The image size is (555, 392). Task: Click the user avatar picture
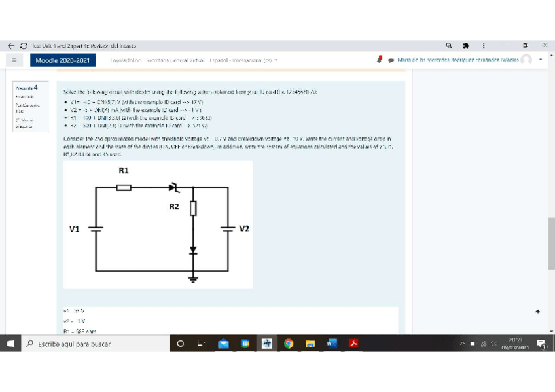point(526,60)
